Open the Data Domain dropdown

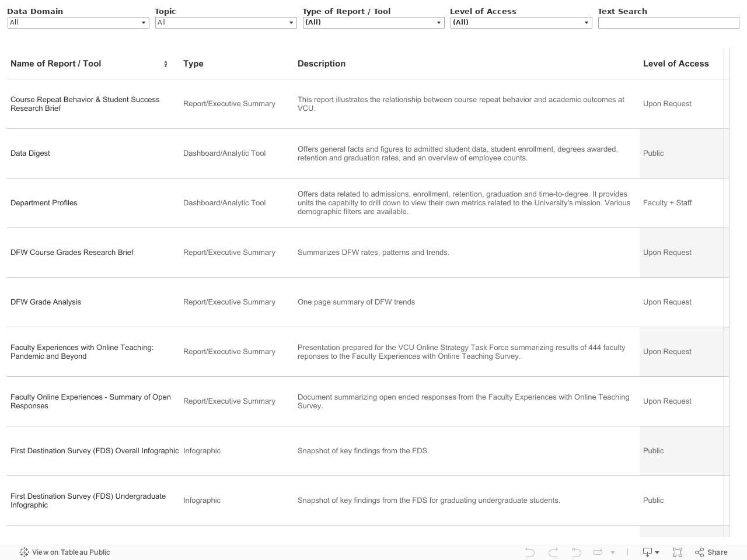78,23
